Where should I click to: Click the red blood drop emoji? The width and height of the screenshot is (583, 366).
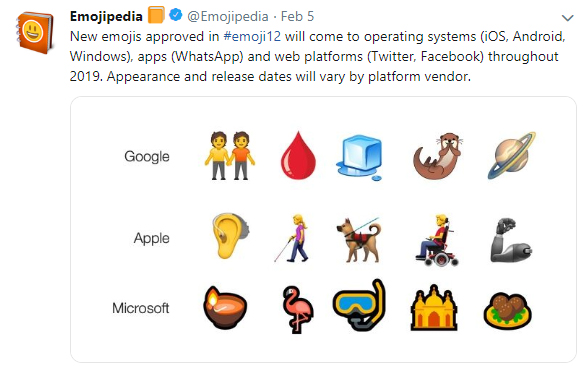298,155
